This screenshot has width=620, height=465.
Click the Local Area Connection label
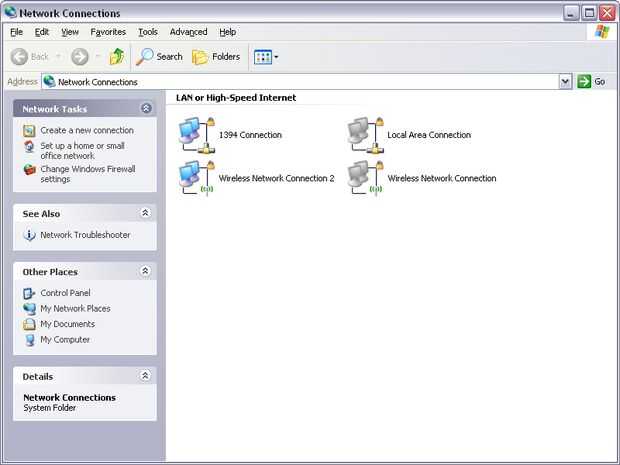pos(429,135)
